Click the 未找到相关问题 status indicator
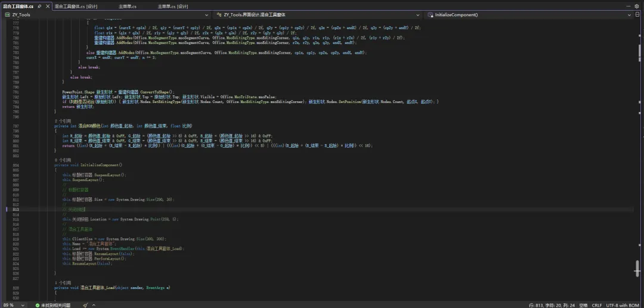The image size is (644, 308). tap(52, 305)
